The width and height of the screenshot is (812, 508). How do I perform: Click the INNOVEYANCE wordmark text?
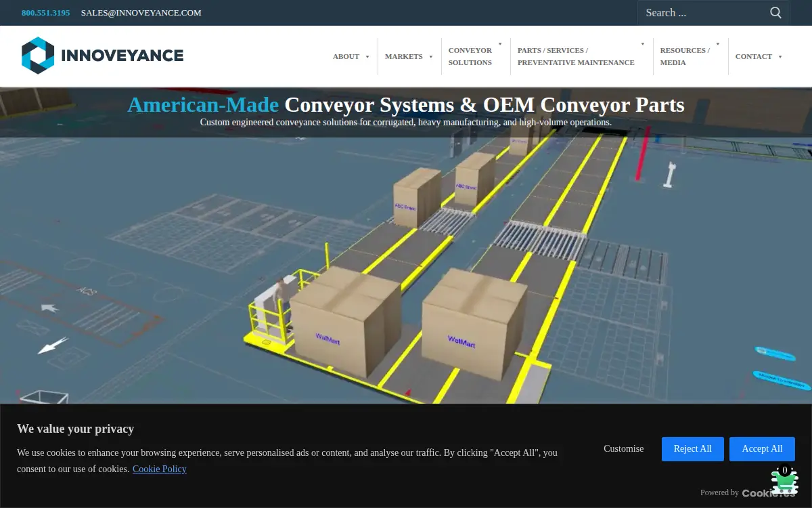tap(122, 56)
